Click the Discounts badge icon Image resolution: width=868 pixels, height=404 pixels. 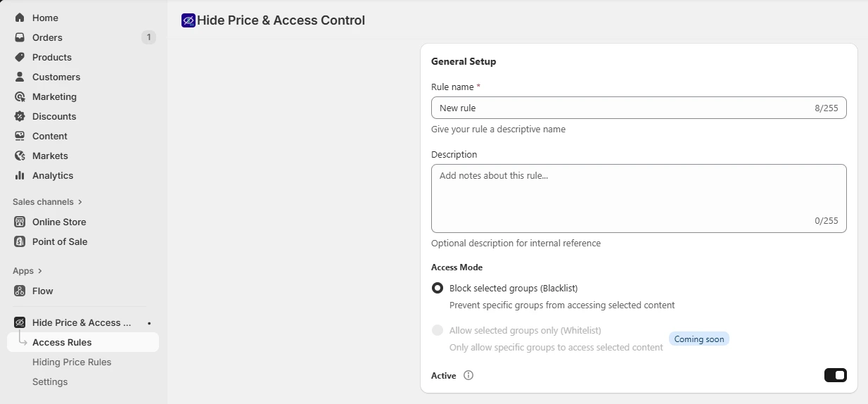[x=20, y=116]
